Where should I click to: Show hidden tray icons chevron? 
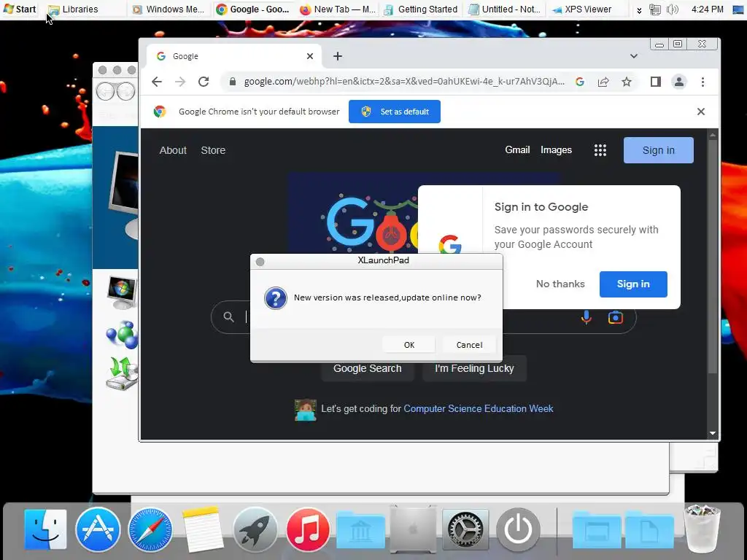pos(639,10)
